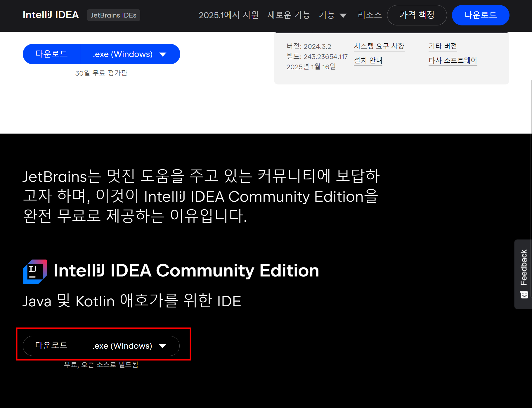The height and width of the screenshot is (408, 532).
Task: Open the 타사 소프트웨어 link
Action: (453, 60)
